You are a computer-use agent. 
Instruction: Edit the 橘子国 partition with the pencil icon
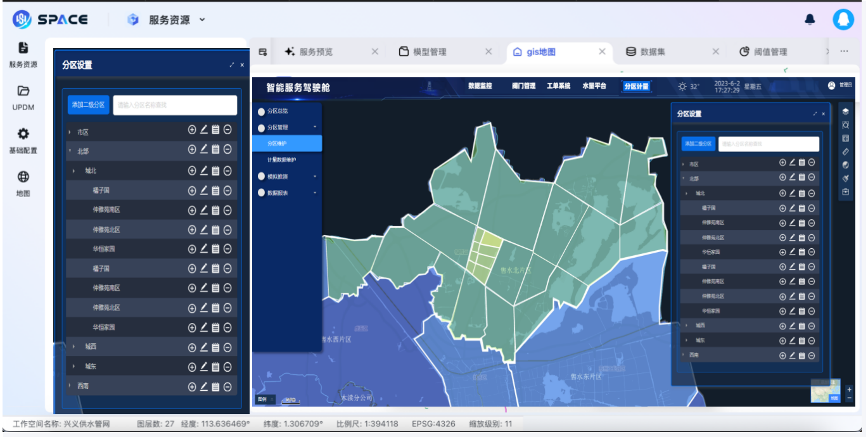tap(204, 191)
